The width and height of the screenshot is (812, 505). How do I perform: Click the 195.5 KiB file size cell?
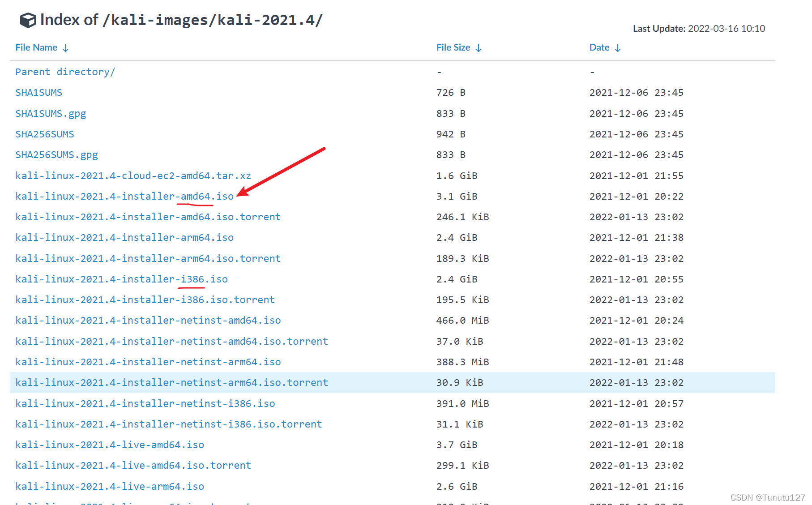[462, 300]
